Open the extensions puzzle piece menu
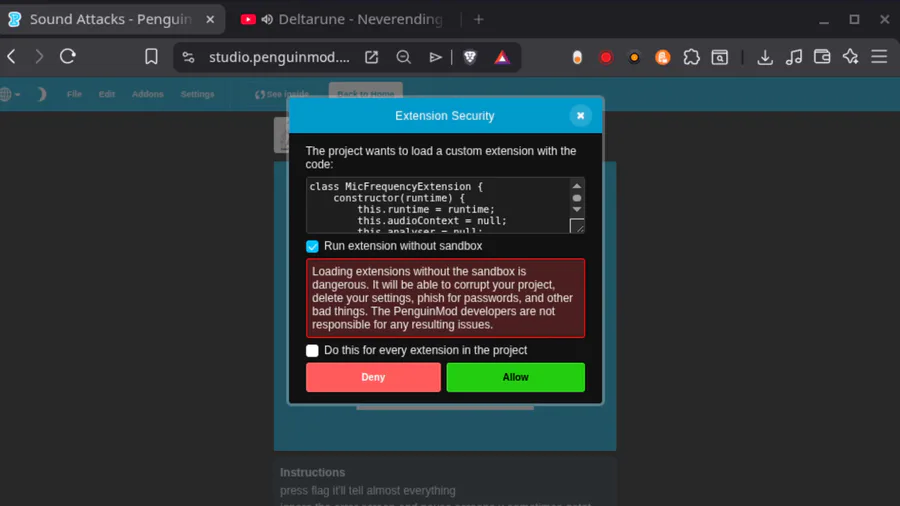This screenshot has height=506, width=900. 691,57
